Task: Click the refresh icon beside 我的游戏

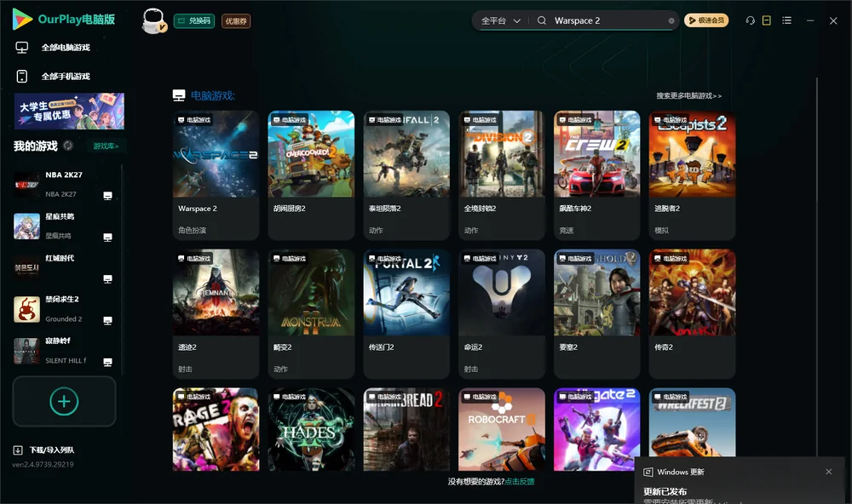Action: point(68,146)
